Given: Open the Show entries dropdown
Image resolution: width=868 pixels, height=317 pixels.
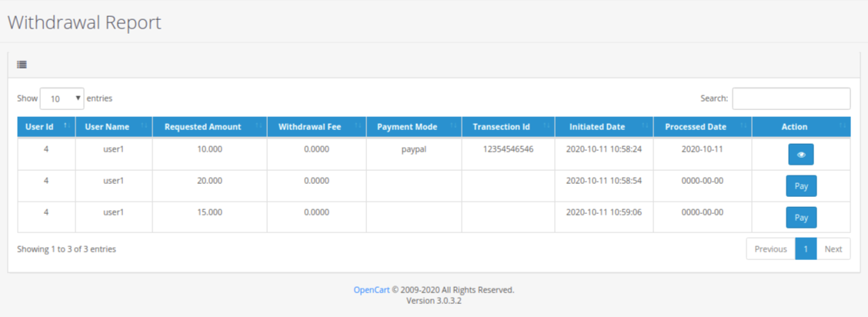Looking at the screenshot, I should (x=62, y=98).
